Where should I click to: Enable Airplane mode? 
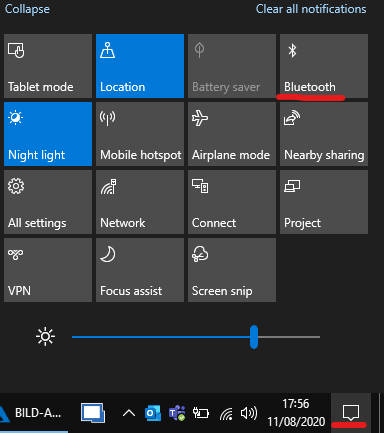232,134
